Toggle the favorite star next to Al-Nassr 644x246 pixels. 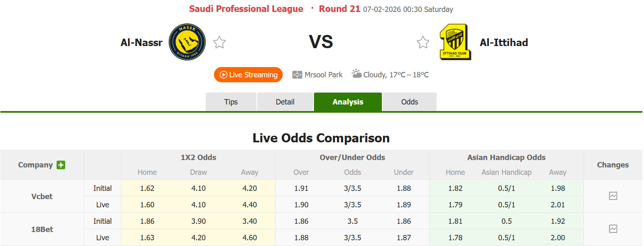[219, 42]
